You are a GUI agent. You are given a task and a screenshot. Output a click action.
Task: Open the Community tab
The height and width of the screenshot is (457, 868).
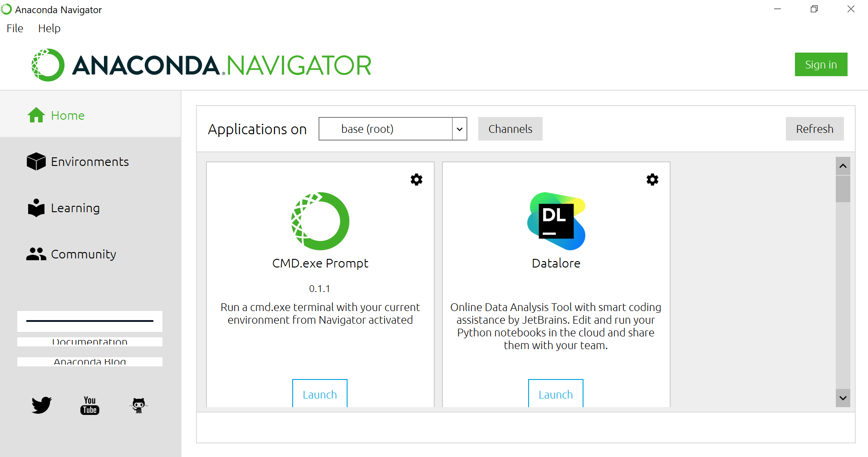[x=90, y=254]
